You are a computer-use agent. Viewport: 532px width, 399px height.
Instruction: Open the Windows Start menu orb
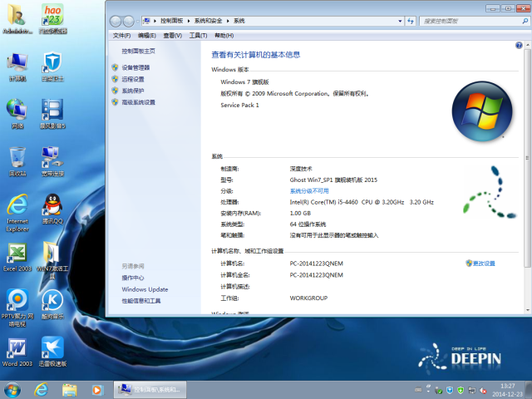coord(12,390)
